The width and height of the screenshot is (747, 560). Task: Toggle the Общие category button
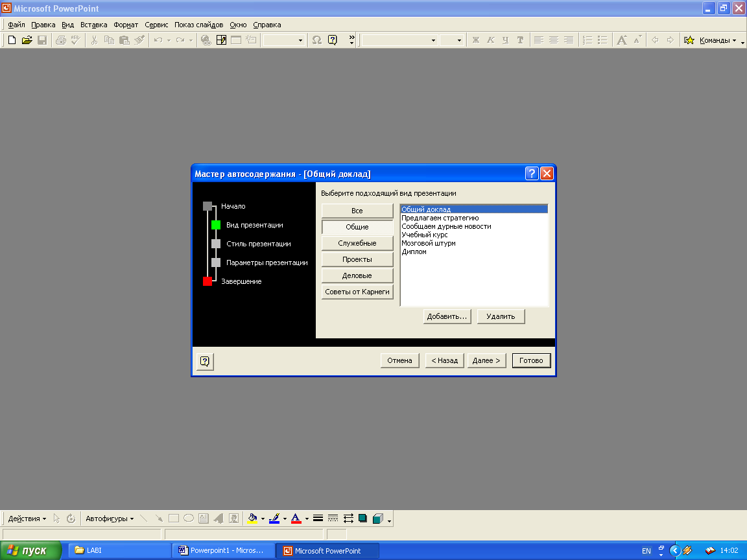pos(357,227)
